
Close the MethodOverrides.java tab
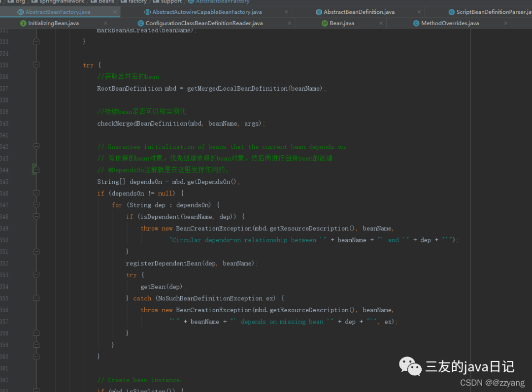tap(505, 23)
